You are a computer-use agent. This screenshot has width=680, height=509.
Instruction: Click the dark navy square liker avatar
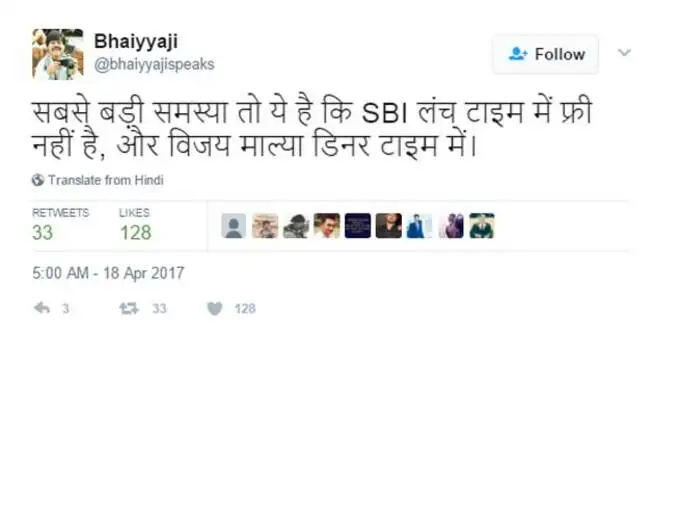[358, 226]
